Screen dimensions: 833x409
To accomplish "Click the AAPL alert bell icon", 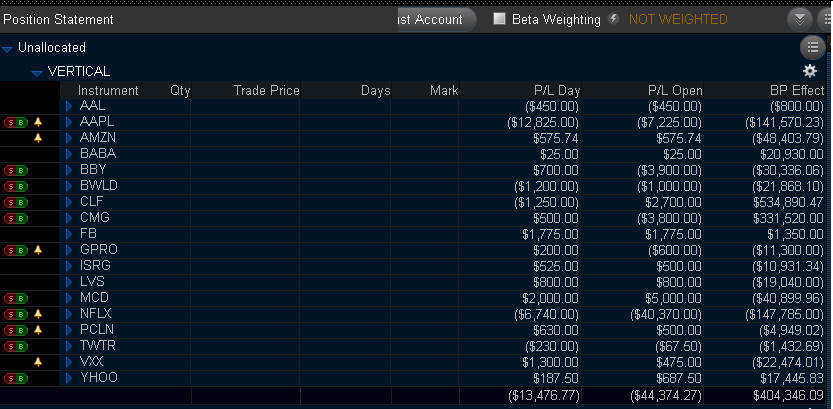I will 38,121.
